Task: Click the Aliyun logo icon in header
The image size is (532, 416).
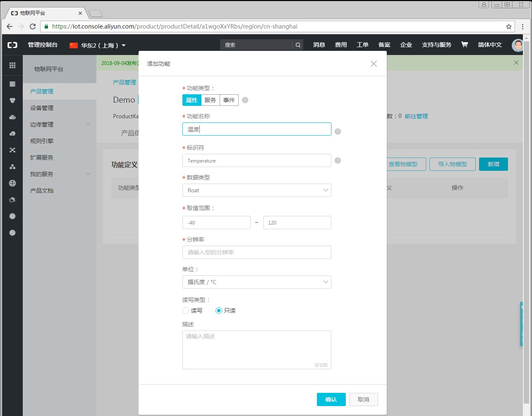Action: click(12, 45)
